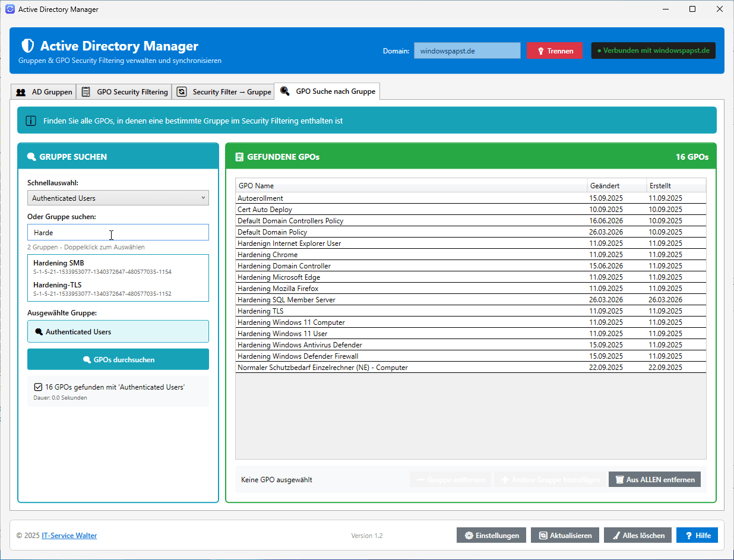Click the info icon in the teal banner

[30, 121]
